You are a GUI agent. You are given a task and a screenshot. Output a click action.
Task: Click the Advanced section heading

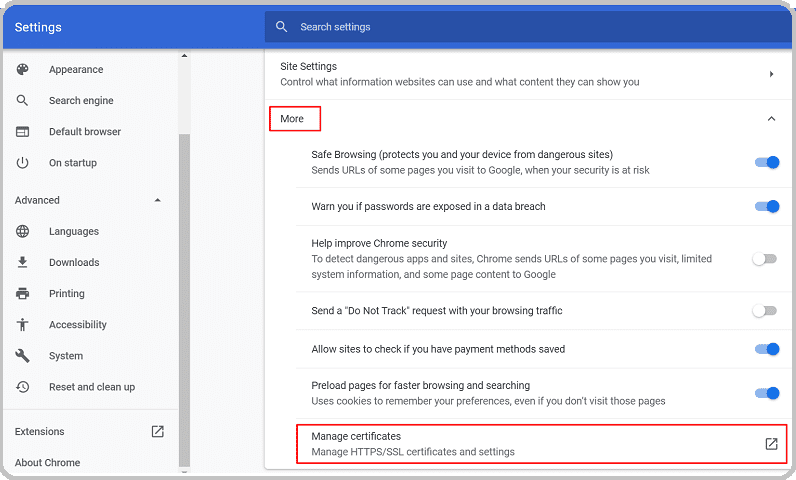[x=37, y=200]
